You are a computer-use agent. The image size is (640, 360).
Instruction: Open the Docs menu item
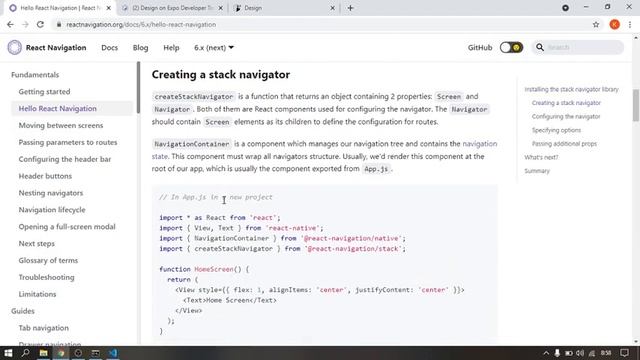[109, 48]
